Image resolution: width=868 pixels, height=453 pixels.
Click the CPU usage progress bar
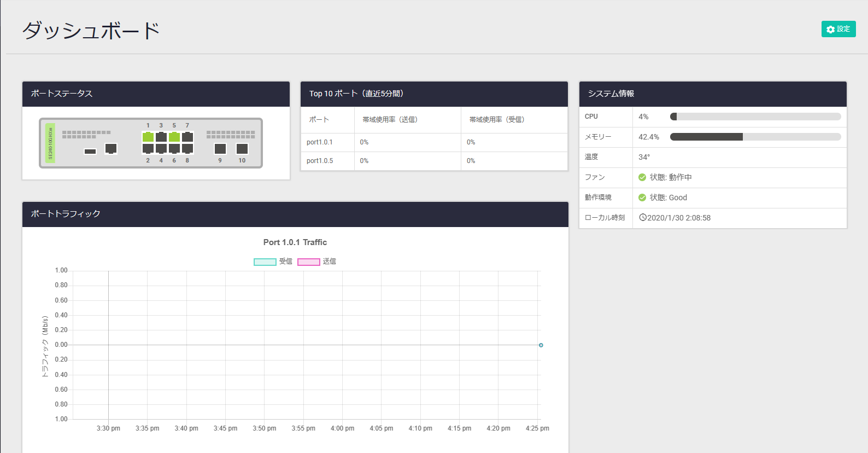coord(755,117)
